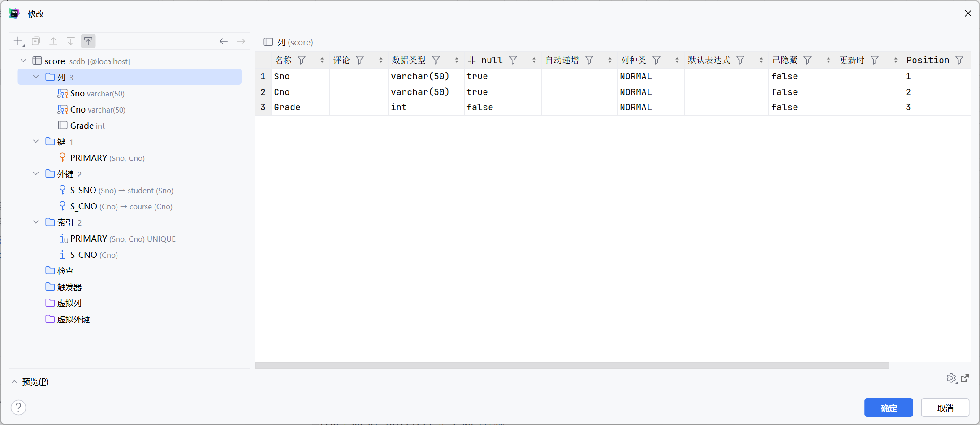Filter the 默认表达式 column
980x425 pixels.
click(x=741, y=60)
